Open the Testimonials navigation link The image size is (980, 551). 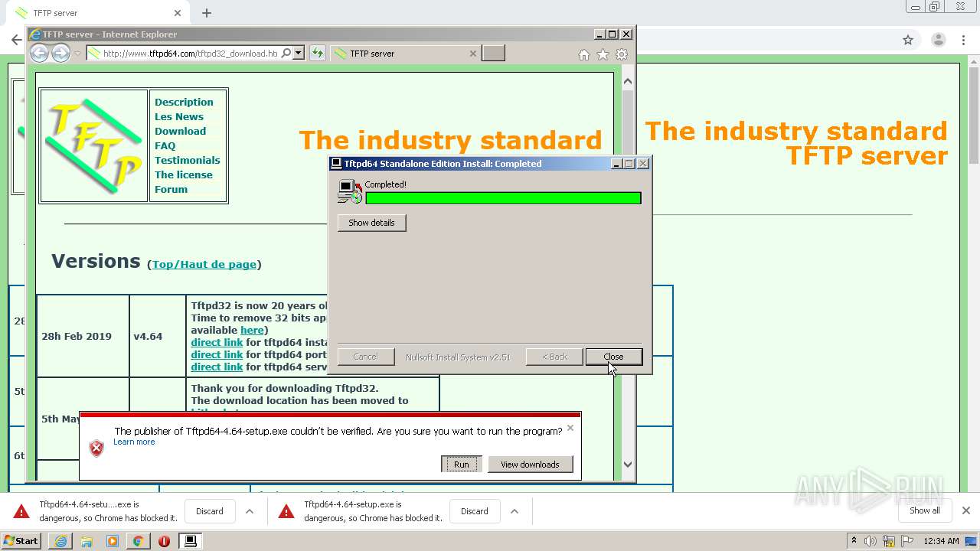coord(188,160)
